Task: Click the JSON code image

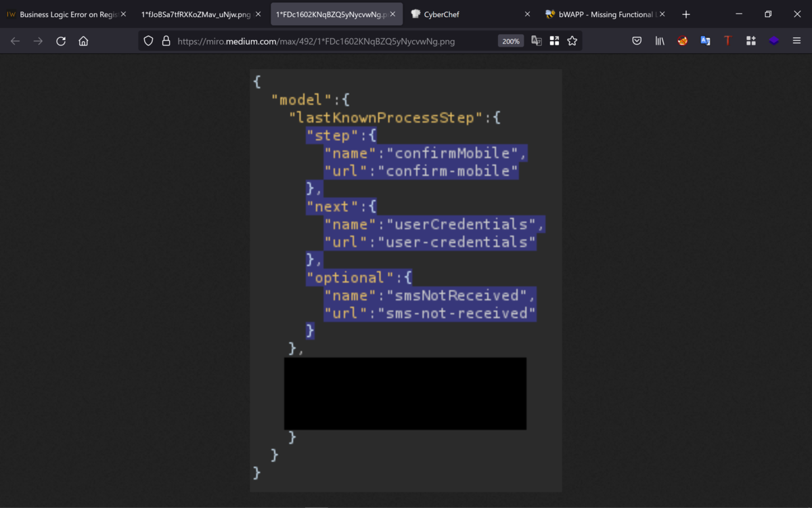Action: (406, 280)
